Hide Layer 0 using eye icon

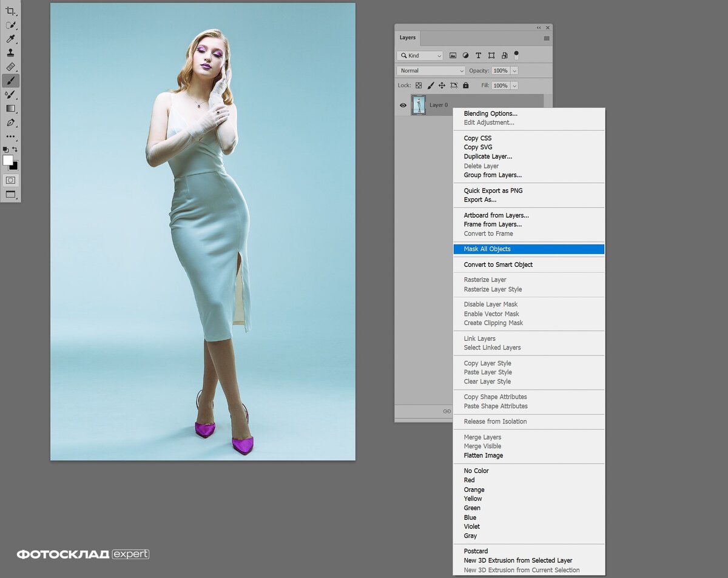coord(403,105)
